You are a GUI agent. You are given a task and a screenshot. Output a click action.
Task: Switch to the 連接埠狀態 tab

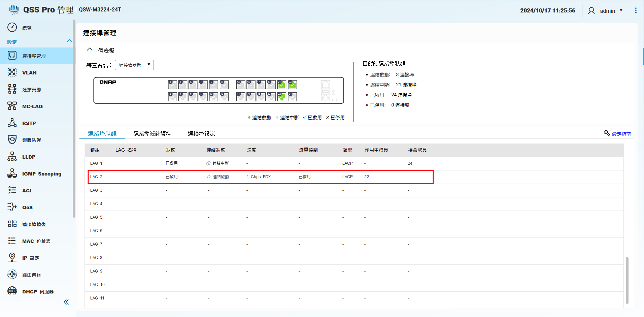[x=102, y=134]
